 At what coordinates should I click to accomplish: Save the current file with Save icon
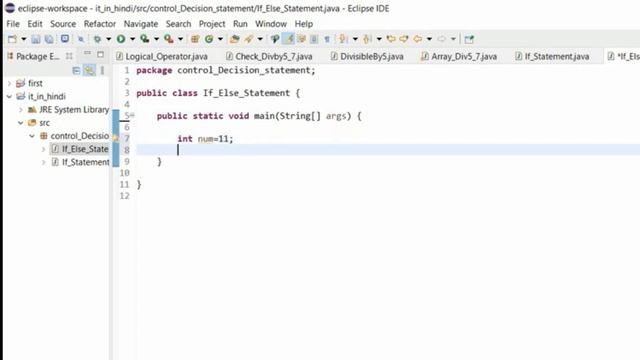tap(36, 39)
